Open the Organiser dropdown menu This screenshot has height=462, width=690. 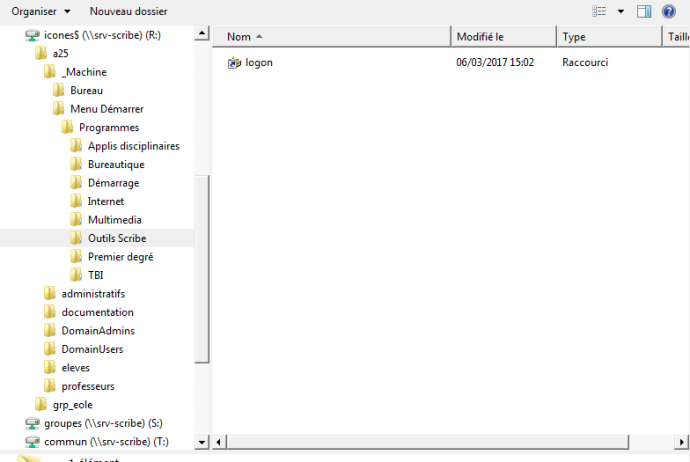(40, 11)
